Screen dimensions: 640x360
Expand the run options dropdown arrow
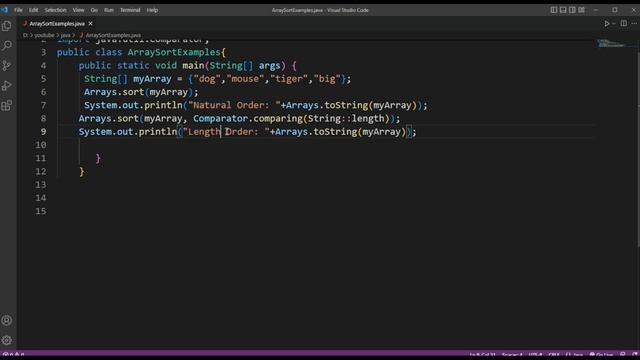pyautogui.click(x=614, y=24)
